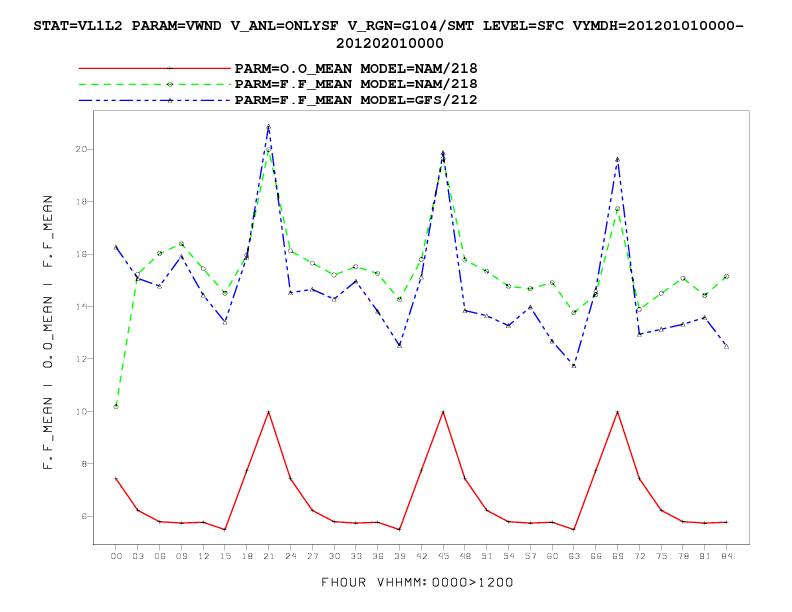
Task: Click x-axis tick label 78
Action: (683, 556)
